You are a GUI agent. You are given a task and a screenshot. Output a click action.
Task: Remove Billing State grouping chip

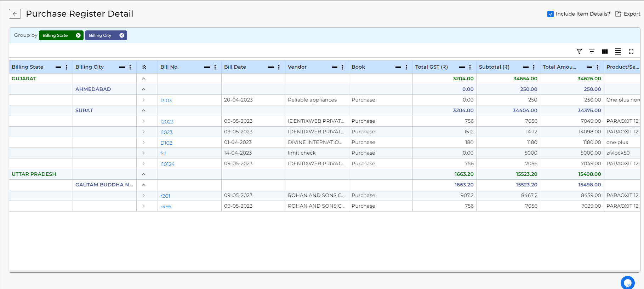click(x=78, y=35)
